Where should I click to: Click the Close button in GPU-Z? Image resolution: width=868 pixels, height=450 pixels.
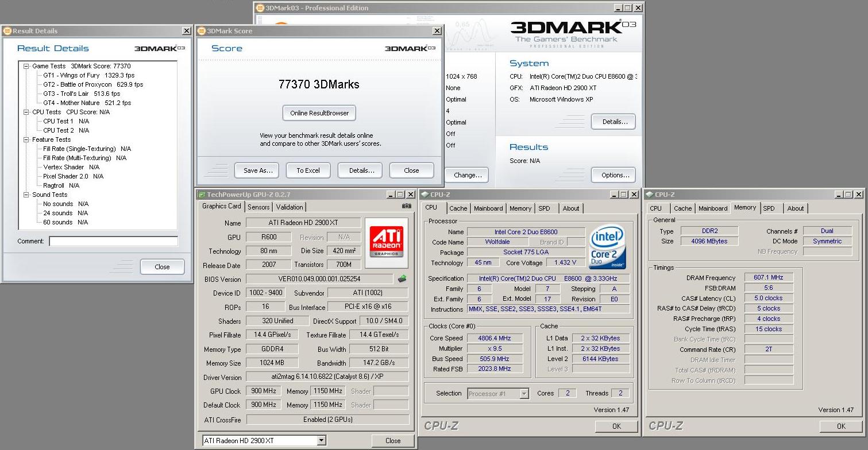click(393, 441)
